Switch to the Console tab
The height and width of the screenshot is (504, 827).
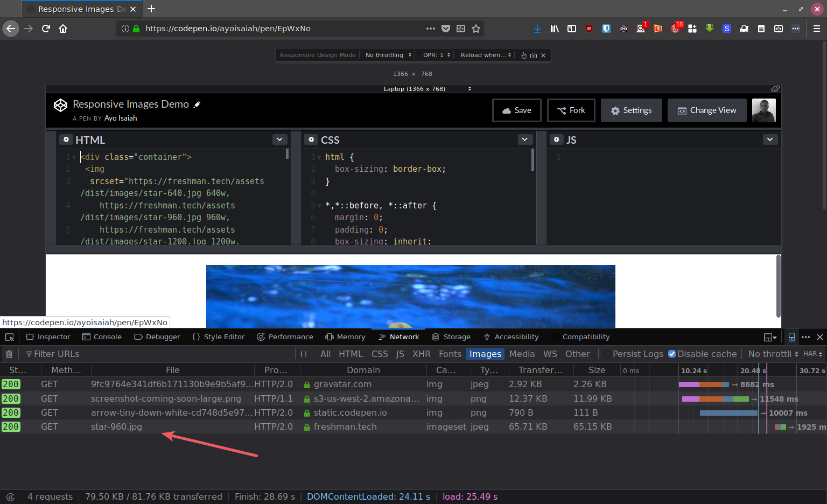102,337
